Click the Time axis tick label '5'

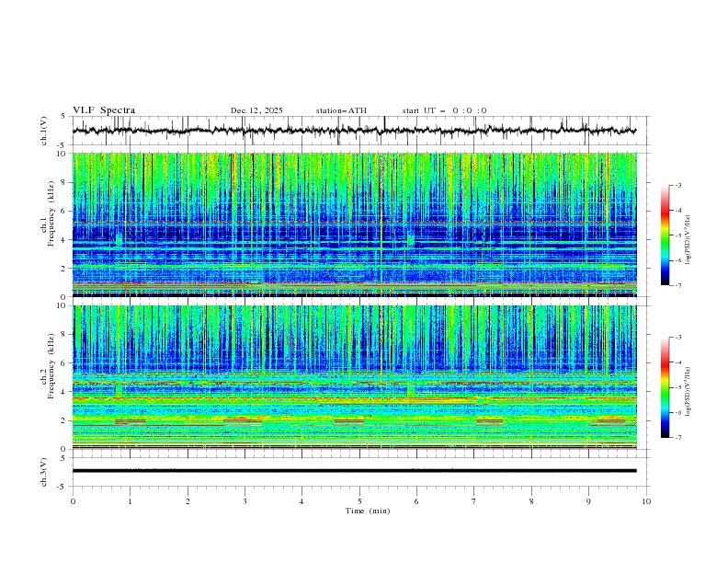(359, 501)
